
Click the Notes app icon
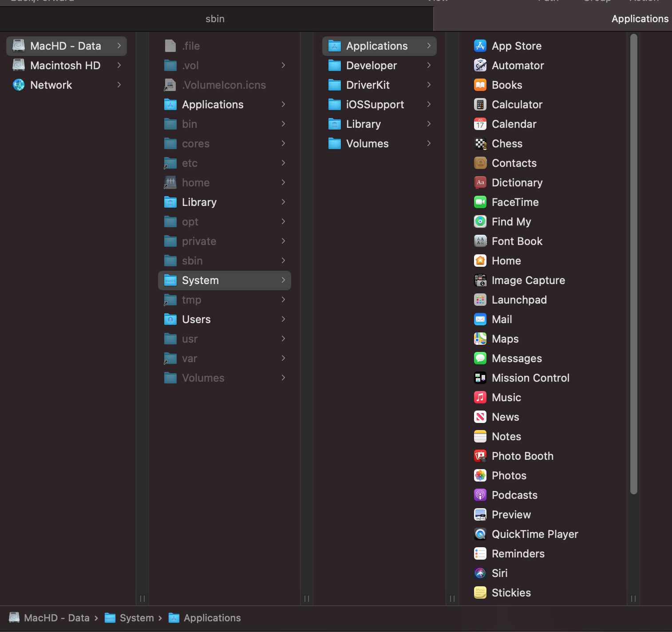tap(480, 436)
